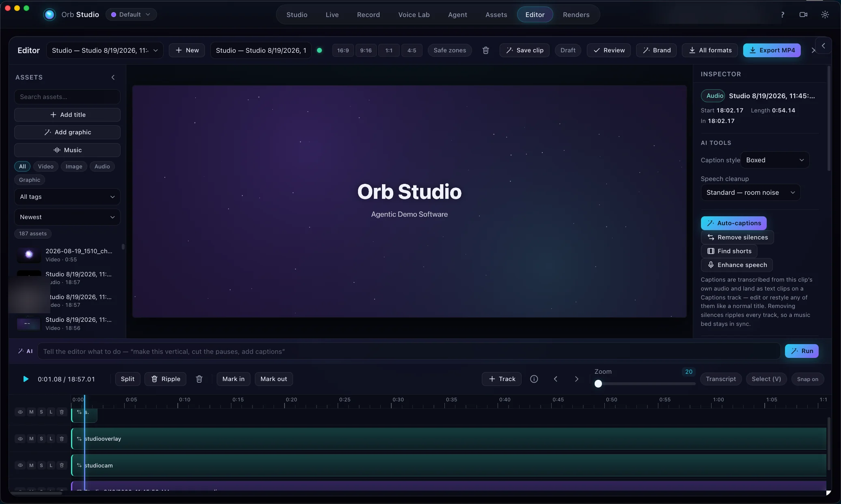The width and height of the screenshot is (841, 504).
Task: Open Speech cleanup dropdown
Action: pyautogui.click(x=750, y=192)
